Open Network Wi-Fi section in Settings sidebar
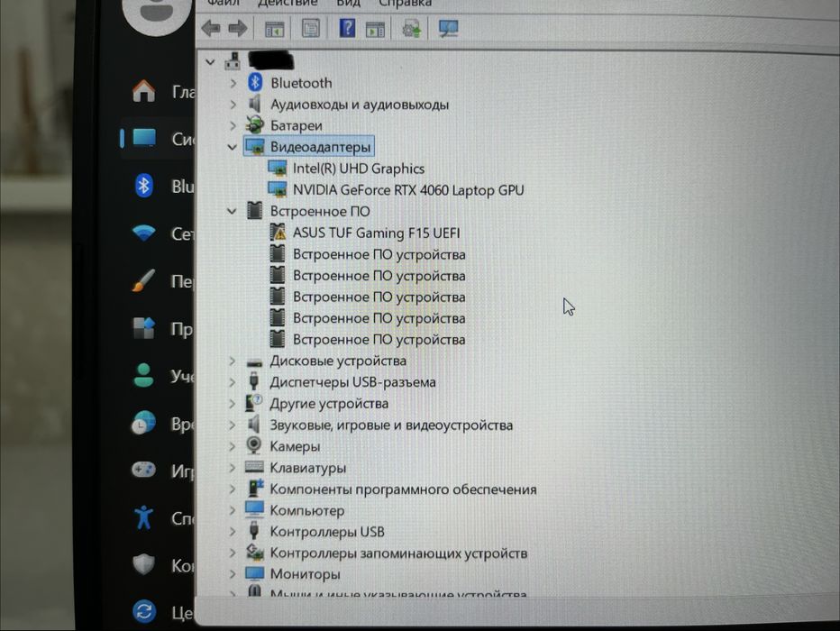Viewport: 840px width, 631px height. pyautogui.click(x=143, y=233)
